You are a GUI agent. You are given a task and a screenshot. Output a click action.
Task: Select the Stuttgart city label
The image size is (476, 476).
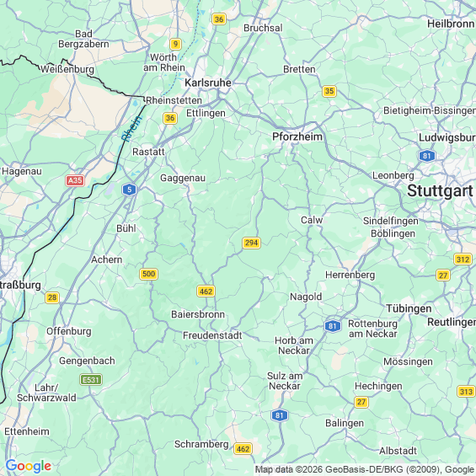440,191
